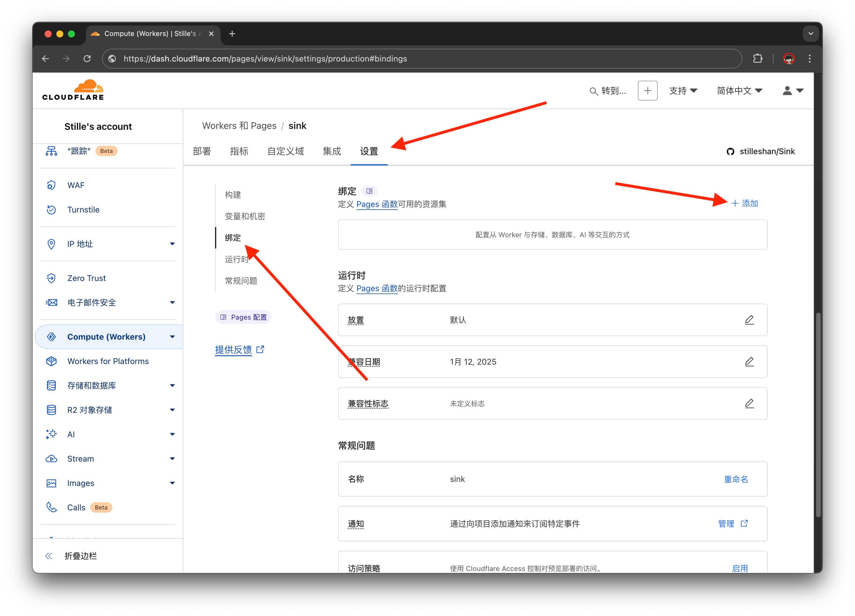Switch to the 部署 tab

pyautogui.click(x=202, y=152)
